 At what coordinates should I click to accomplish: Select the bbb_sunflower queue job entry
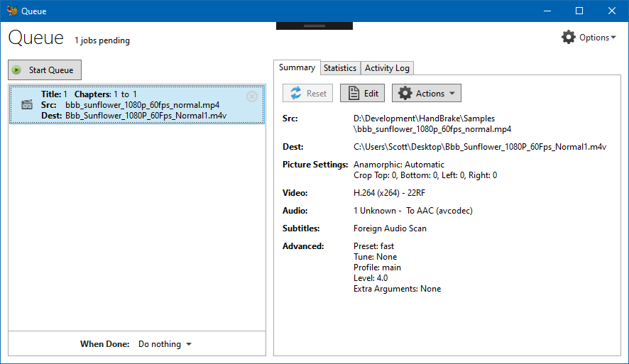click(137, 104)
